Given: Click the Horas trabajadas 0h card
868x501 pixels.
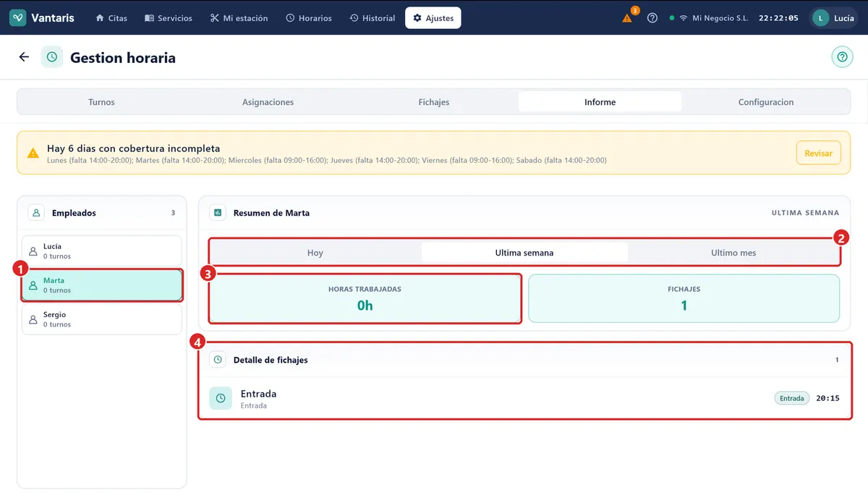Looking at the screenshot, I should (x=365, y=298).
